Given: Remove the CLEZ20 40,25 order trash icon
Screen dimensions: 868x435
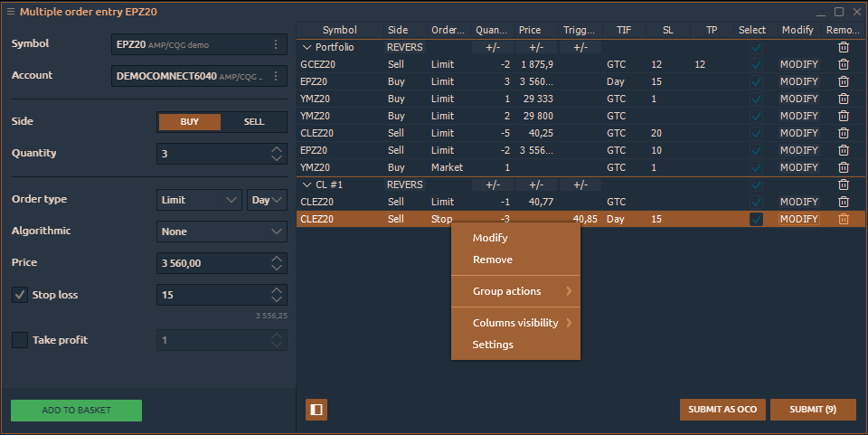Looking at the screenshot, I should tap(843, 133).
